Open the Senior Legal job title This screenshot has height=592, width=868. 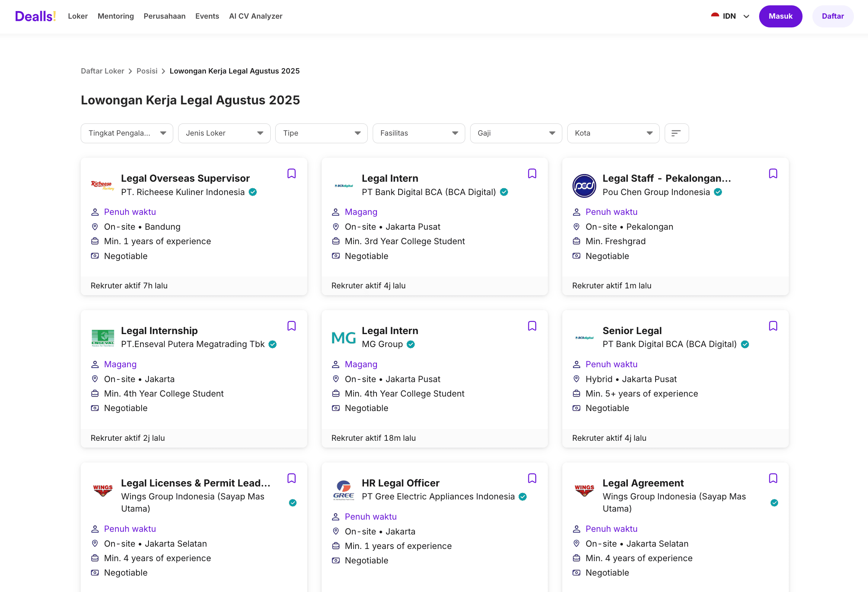click(632, 331)
